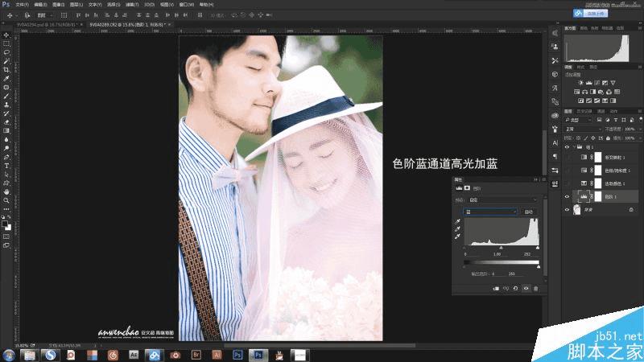Click reset adjustment icon in Properties panel
Screen dimensions: 644x362
(x=515, y=288)
